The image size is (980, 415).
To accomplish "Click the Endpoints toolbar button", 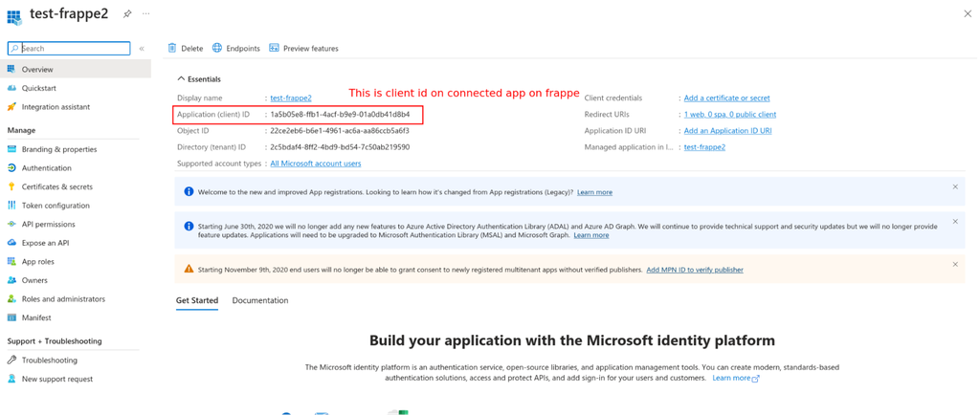I will pyautogui.click(x=236, y=48).
